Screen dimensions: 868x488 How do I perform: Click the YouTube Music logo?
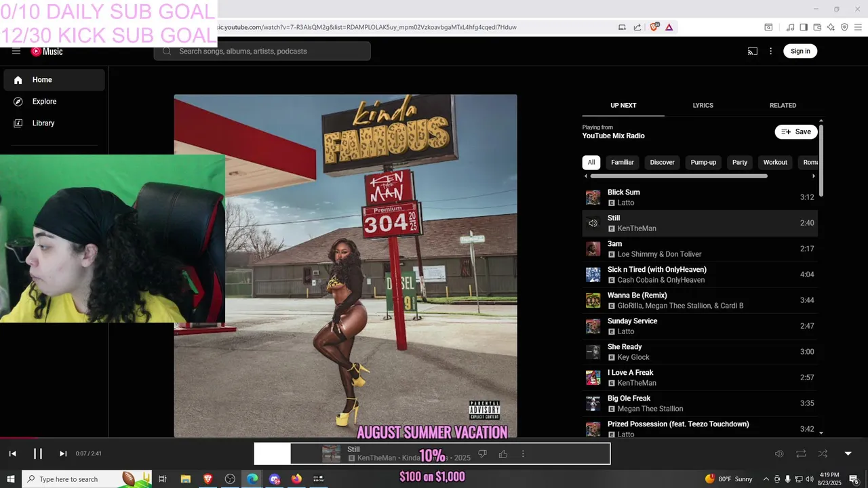pos(47,52)
